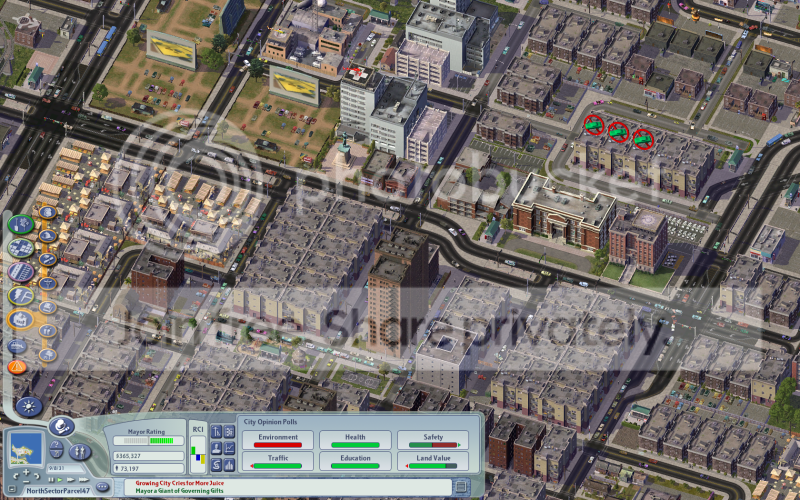This screenshot has width=800, height=500.
Task: Open the options ellipsis button
Action: pos(102,487)
